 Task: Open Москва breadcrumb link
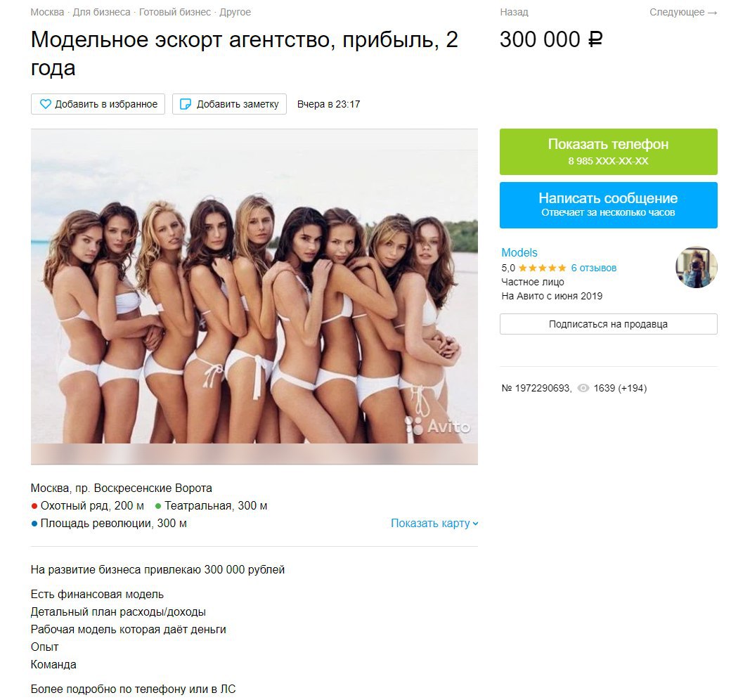click(x=47, y=13)
